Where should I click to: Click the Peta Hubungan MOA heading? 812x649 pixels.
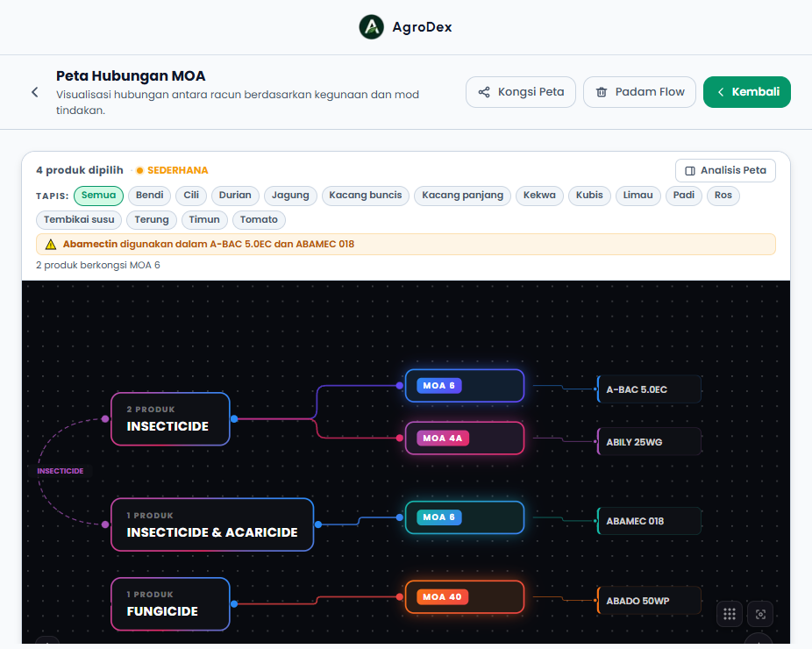131,76
